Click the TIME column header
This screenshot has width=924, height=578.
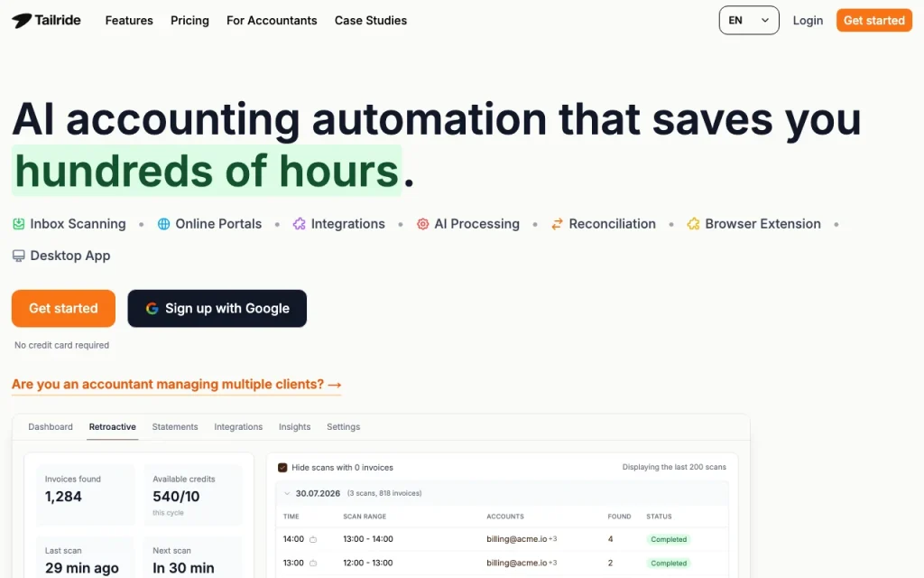pyautogui.click(x=291, y=517)
